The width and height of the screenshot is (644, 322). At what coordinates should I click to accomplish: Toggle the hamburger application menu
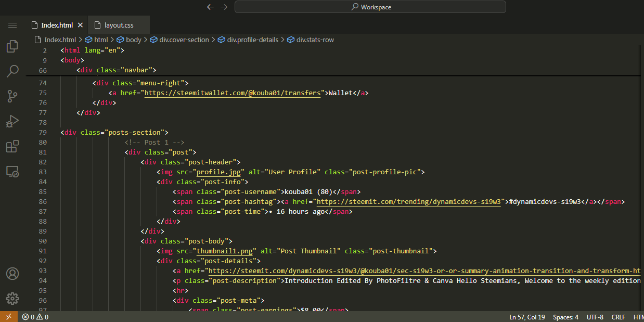pyautogui.click(x=12, y=25)
